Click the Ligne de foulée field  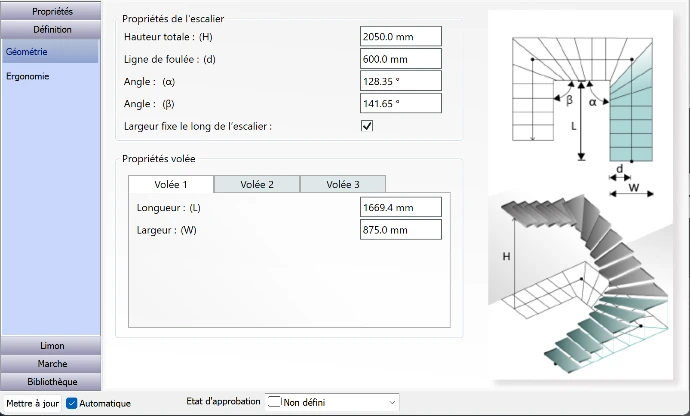400,59
